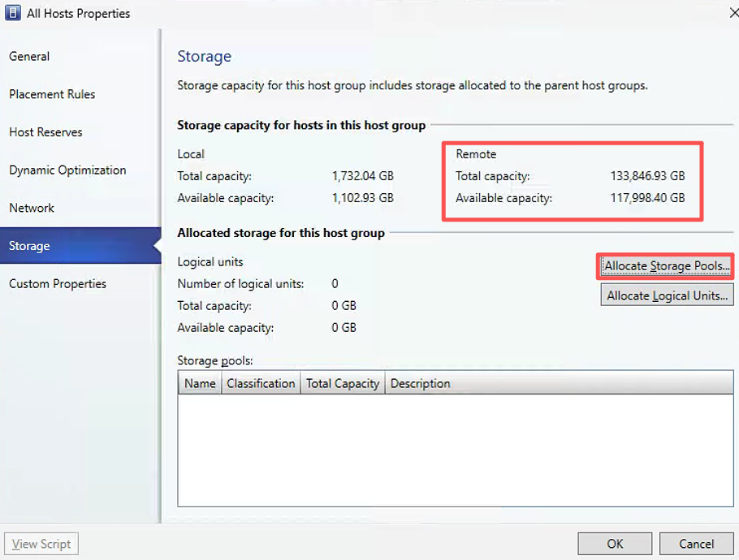Viewport: 739px width, 560px height.
Task: Click the Storage pools label
Action: click(x=215, y=361)
